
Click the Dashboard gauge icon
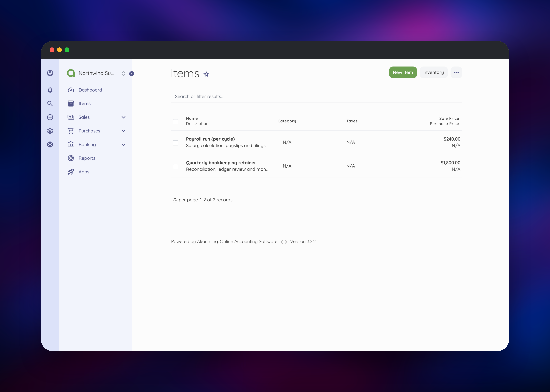point(71,90)
